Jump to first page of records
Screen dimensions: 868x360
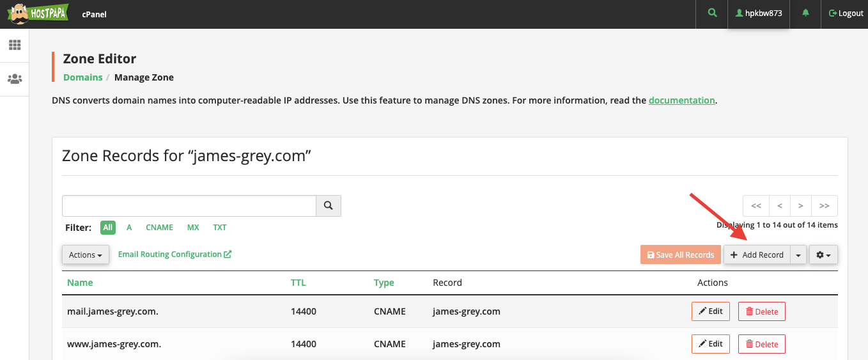click(x=756, y=206)
